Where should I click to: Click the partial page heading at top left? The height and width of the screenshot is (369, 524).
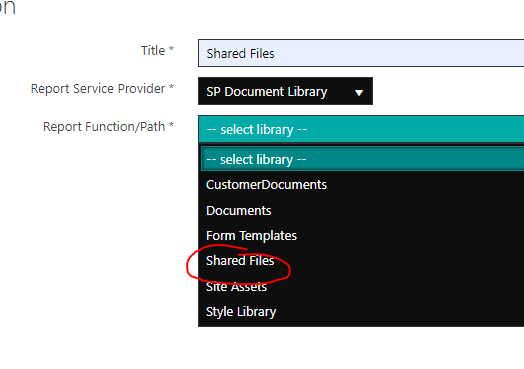7,7
